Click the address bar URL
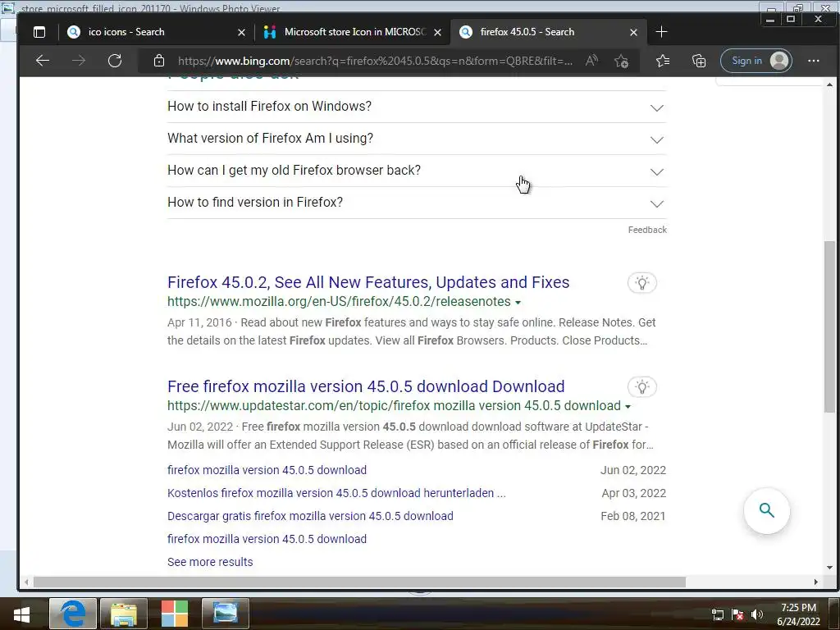 click(375, 61)
